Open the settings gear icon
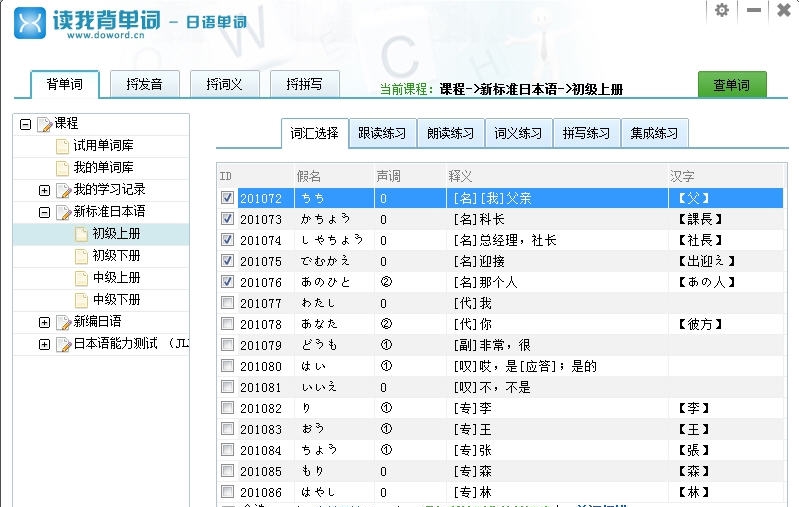 [x=722, y=11]
